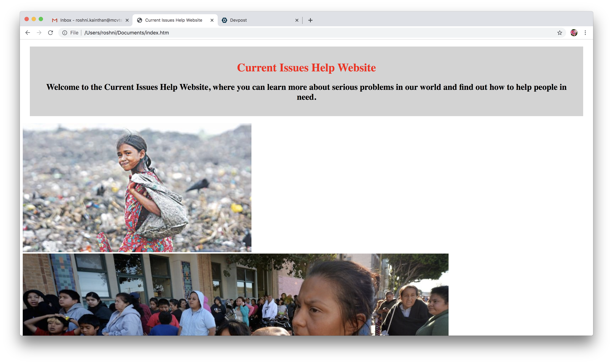
Task: Bookmark this page with the star
Action: [x=560, y=33]
